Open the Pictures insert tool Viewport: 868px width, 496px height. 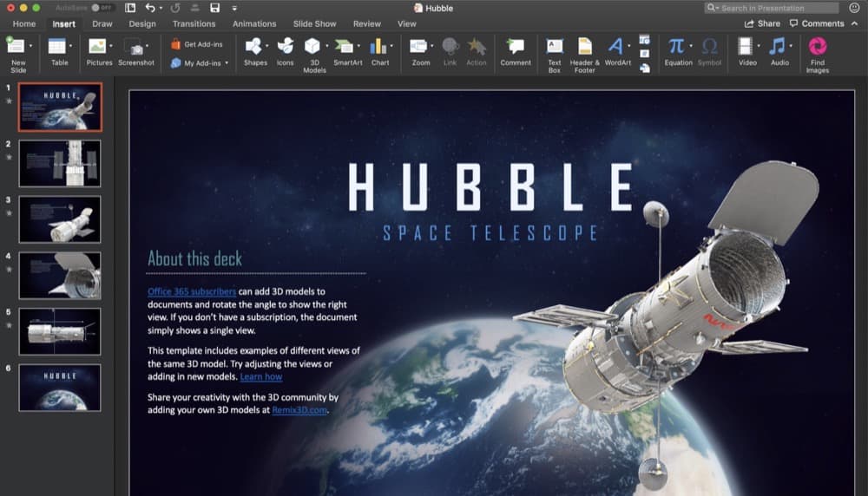click(97, 47)
